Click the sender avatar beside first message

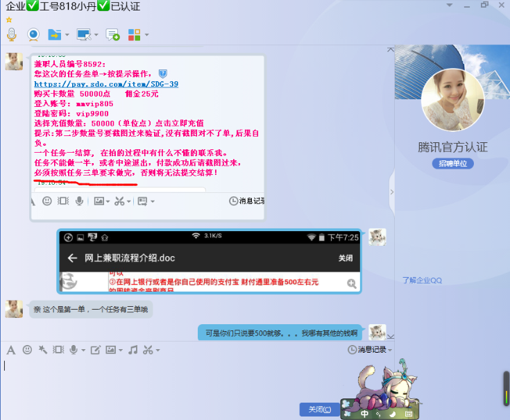click(14, 62)
